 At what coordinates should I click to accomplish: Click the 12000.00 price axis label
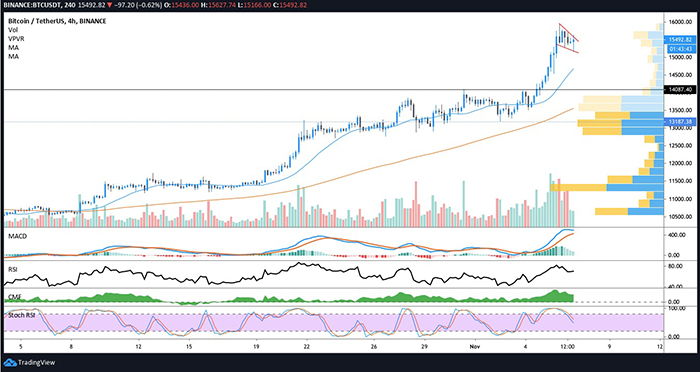coord(680,163)
